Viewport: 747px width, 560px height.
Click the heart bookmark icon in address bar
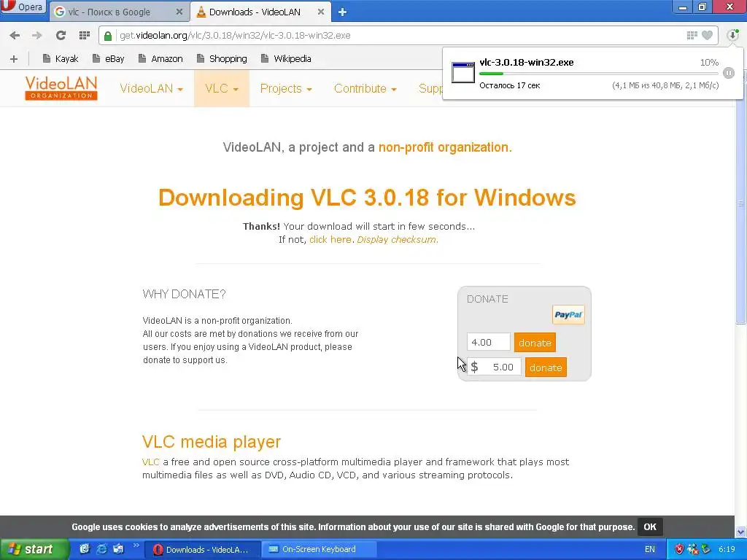(708, 35)
